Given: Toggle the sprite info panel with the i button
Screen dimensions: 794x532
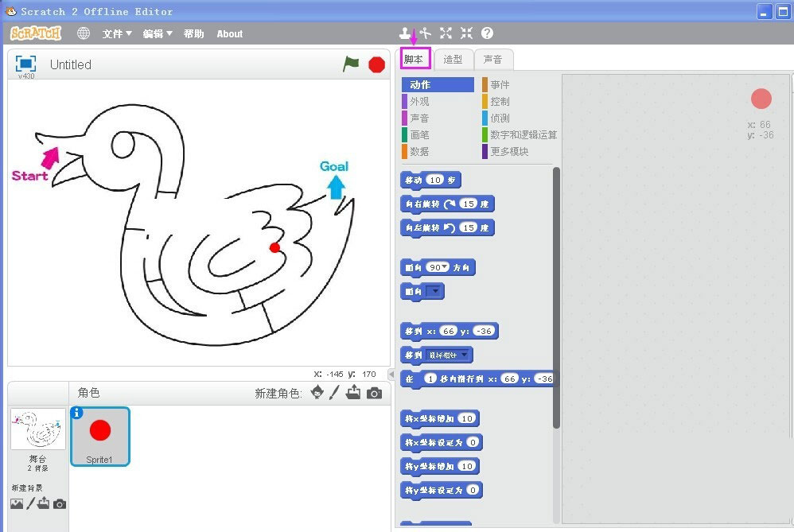Looking at the screenshot, I should point(76,411).
